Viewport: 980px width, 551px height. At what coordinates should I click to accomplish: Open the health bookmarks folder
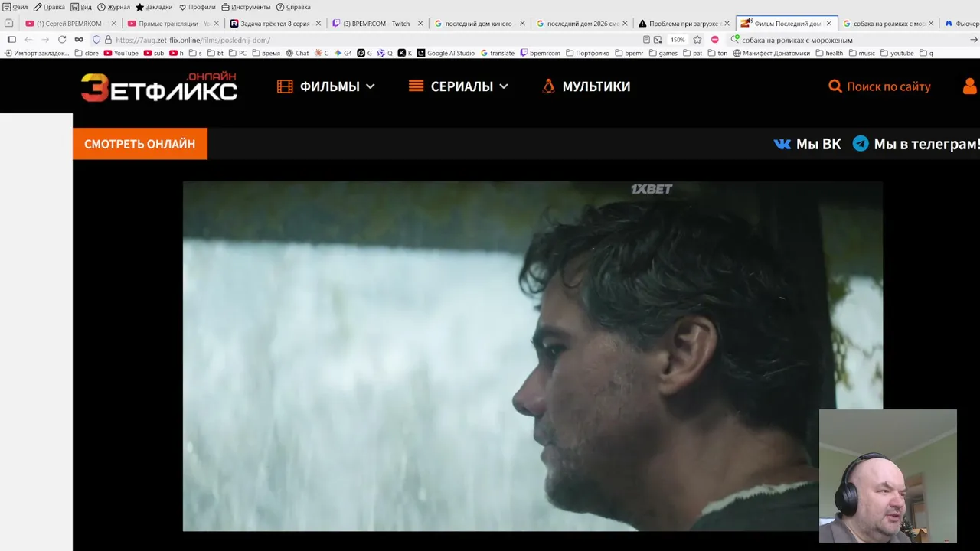(829, 54)
